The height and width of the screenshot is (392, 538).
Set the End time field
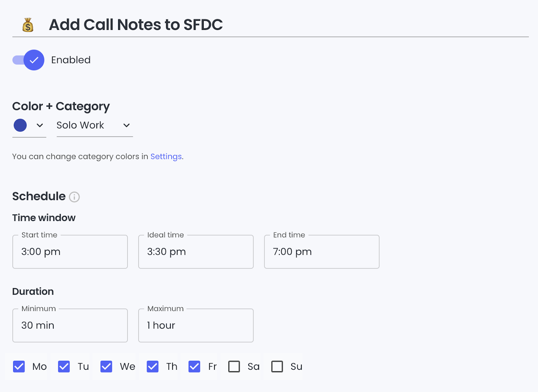click(322, 251)
